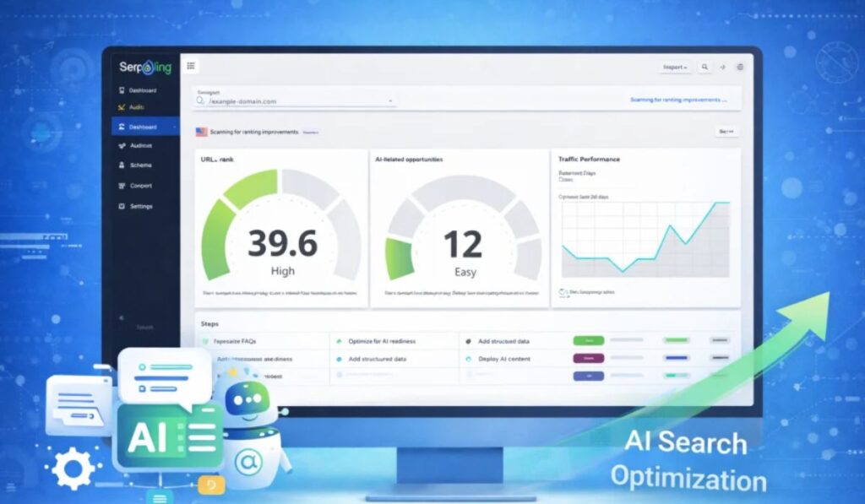Click the arrow icon in the top-right toolbar
This screenshot has height=504, width=865.
(722, 67)
